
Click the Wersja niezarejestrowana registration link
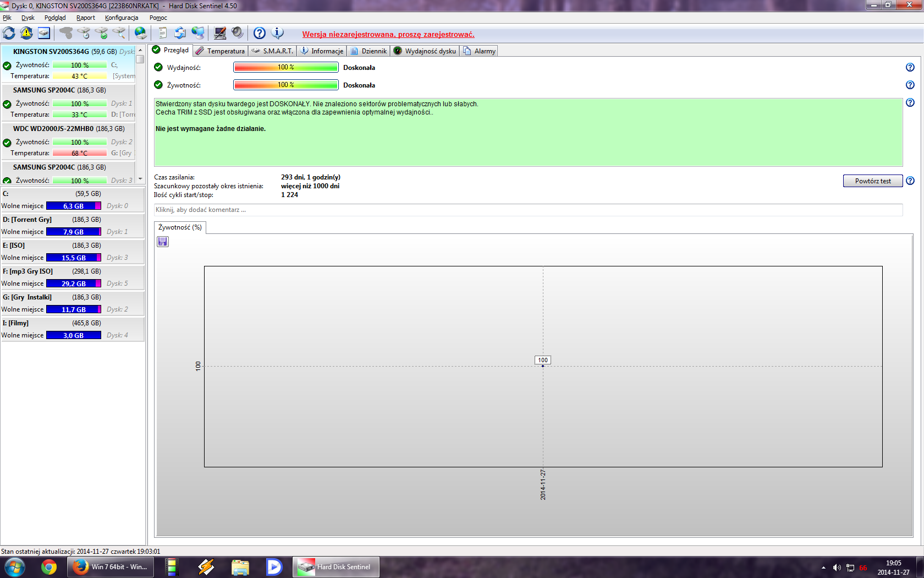pos(388,34)
